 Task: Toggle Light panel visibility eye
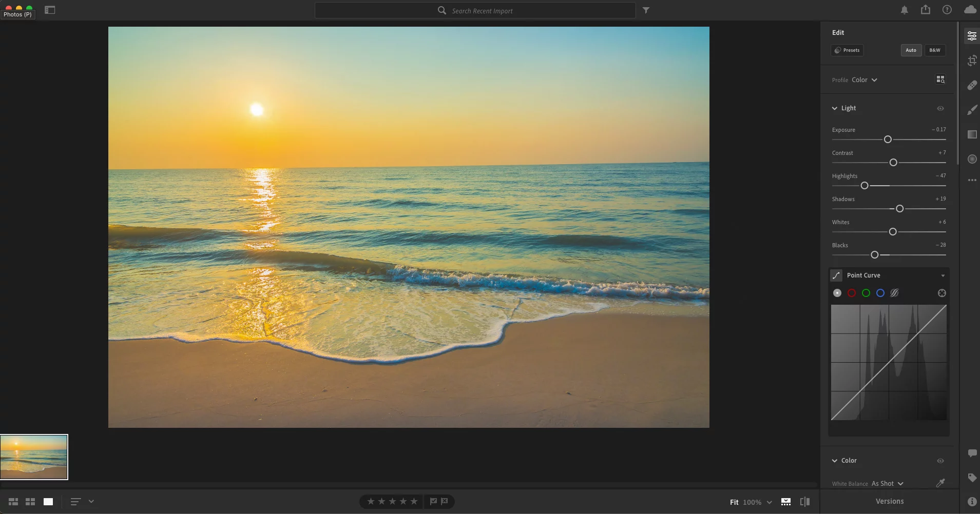940,108
